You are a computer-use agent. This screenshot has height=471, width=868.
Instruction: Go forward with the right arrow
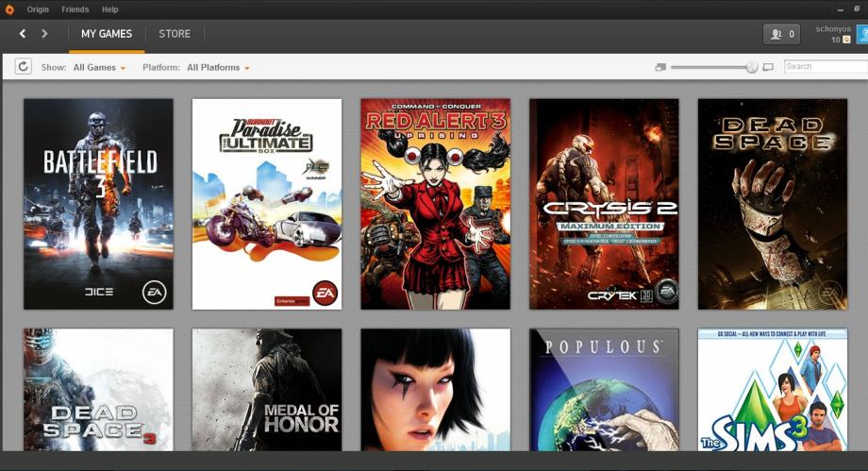pyautogui.click(x=44, y=34)
